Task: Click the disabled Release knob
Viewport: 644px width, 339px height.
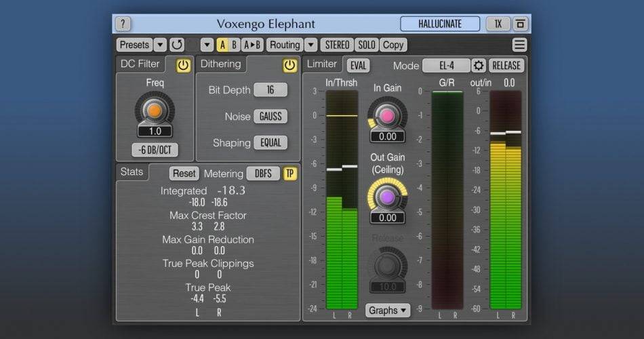Action: [x=387, y=266]
